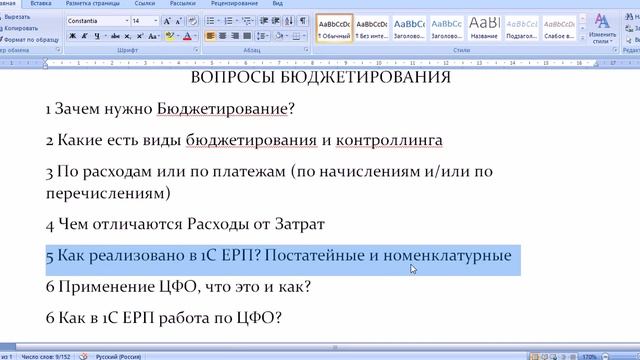Screen dimensions: 640x360
Task: Toggle subscript formatting
Action: click(127, 36)
